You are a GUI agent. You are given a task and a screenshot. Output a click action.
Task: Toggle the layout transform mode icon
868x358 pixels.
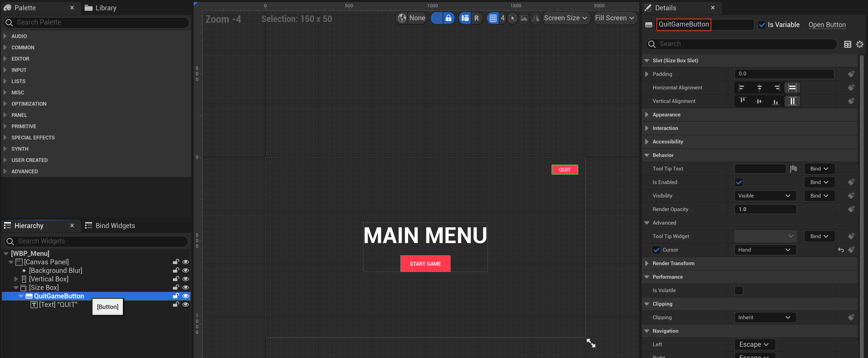tap(465, 18)
